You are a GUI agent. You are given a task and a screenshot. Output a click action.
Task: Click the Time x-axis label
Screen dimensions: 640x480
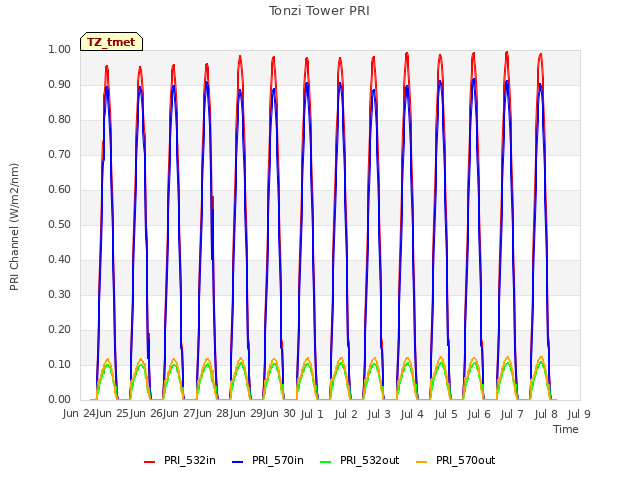(566, 429)
